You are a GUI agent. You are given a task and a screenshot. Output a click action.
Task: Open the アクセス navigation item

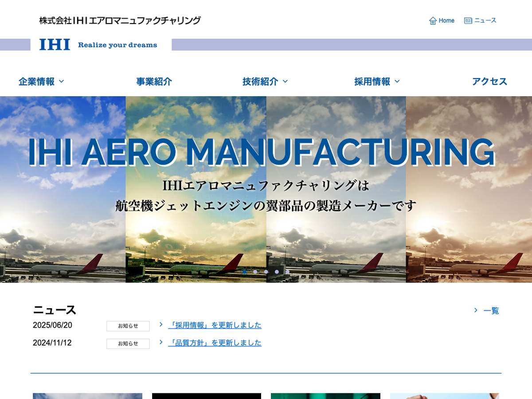pos(489,82)
